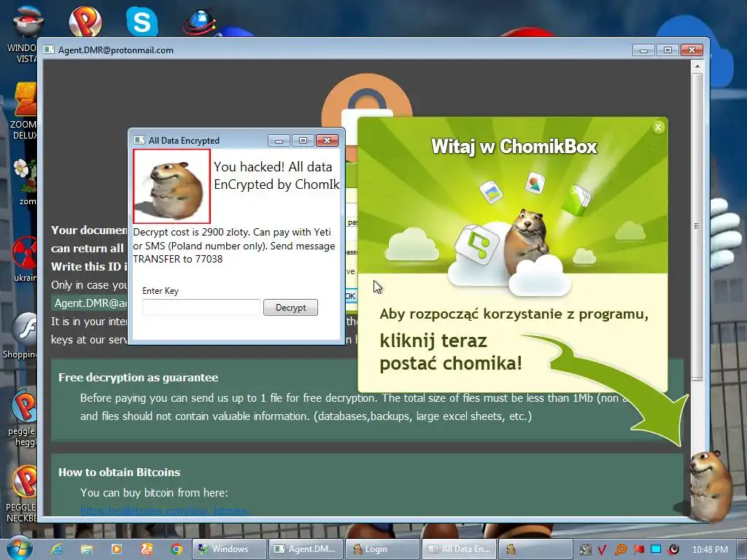The width and height of the screenshot is (747, 560).
Task: Click the 'Witaj w ChomikBox' heading
Action: pyautogui.click(x=514, y=146)
